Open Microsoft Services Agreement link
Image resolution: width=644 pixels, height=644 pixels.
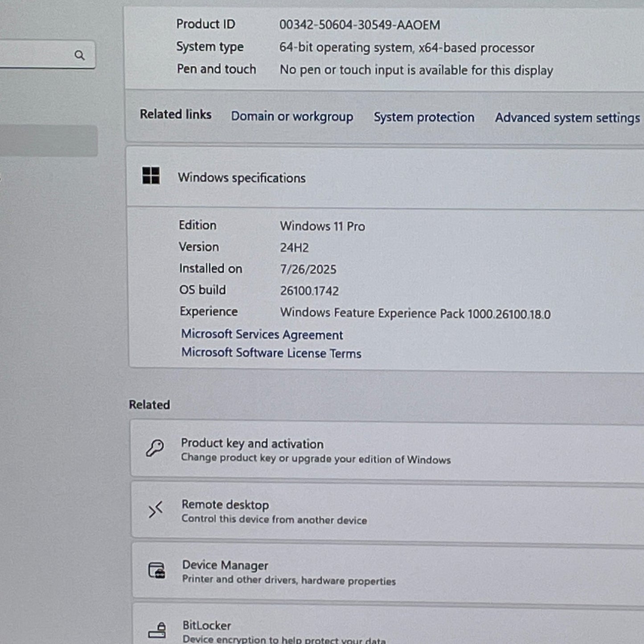pyautogui.click(x=262, y=335)
